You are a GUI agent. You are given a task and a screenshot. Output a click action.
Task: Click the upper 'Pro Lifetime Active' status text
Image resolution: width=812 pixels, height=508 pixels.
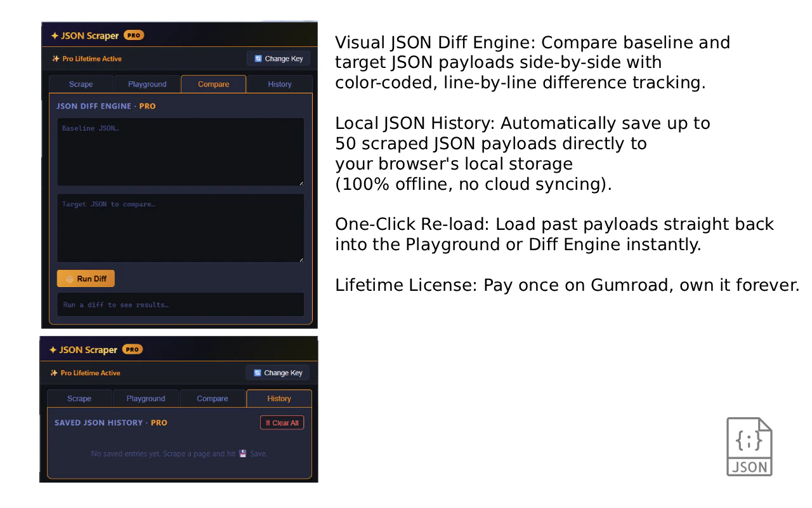pos(92,58)
